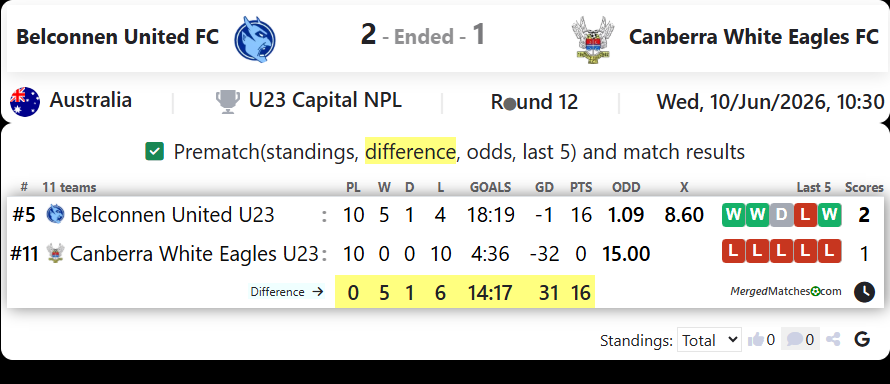
Task: Click the trophy icon beside U23 Capital NPL
Action: pyautogui.click(x=228, y=102)
